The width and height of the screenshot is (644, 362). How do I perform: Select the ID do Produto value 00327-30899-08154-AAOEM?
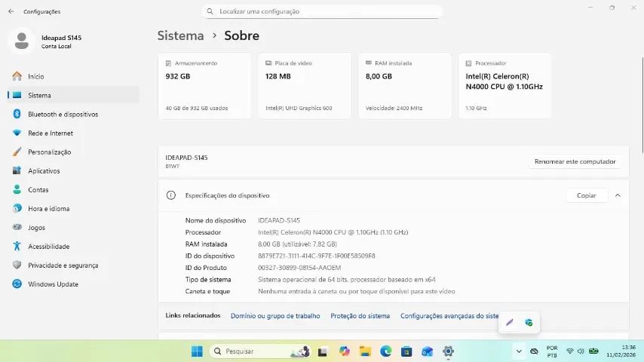coord(299,268)
